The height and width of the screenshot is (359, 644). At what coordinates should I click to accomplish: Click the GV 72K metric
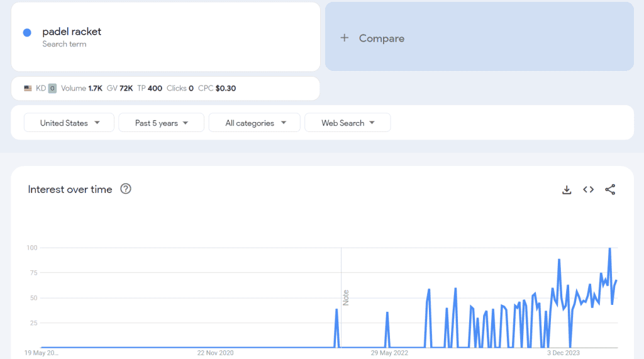[x=120, y=88]
